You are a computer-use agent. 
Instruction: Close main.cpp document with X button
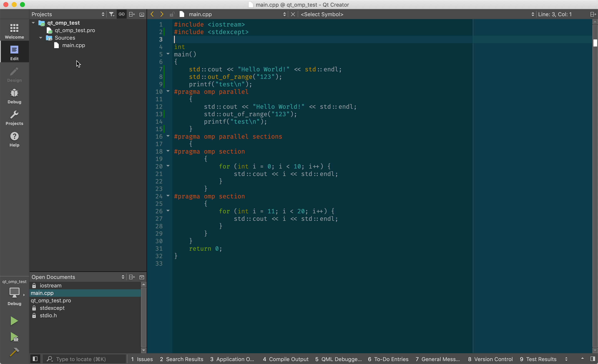(x=293, y=14)
